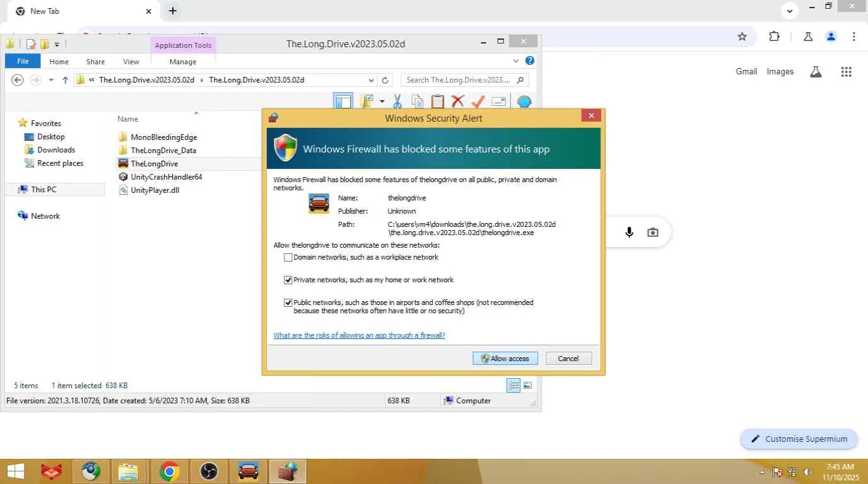Screen dimensions: 868x484
Task: Click the orange checkmark toolbar icon
Action: pos(478,101)
